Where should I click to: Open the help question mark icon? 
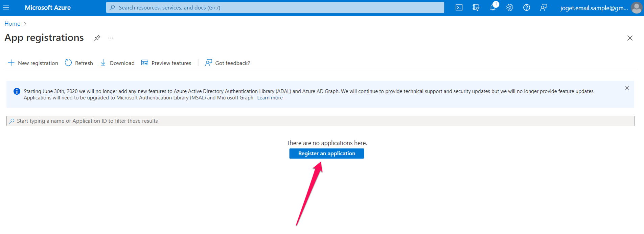pyautogui.click(x=527, y=7)
